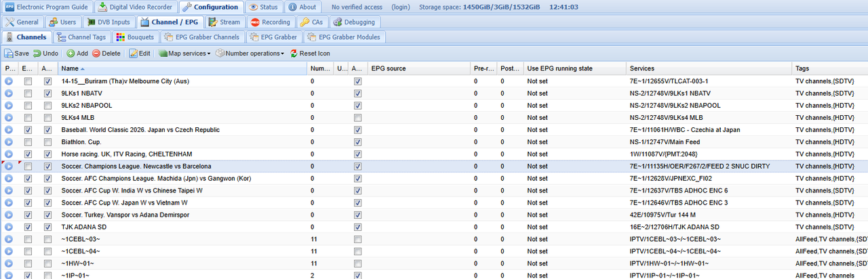Open the Map services dropdown menu
This screenshot has height=279, width=868.
tap(185, 53)
